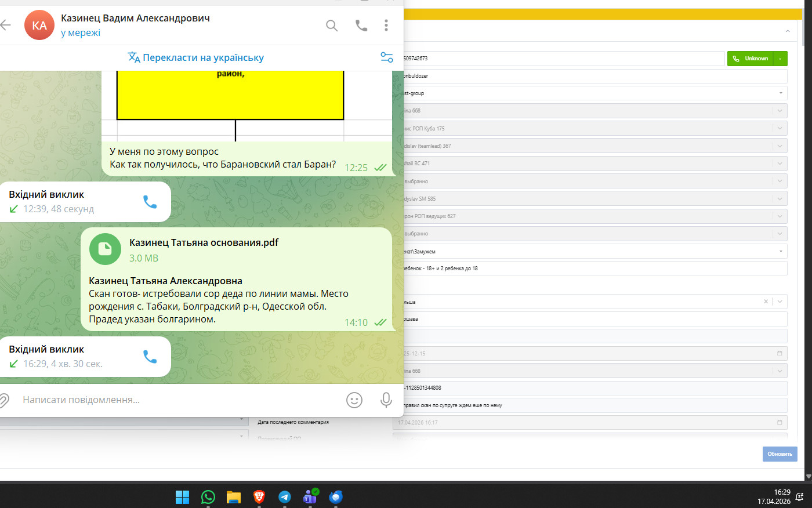Search within the Telegram chat
The height and width of the screenshot is (508, 812).
coord(332,25)
